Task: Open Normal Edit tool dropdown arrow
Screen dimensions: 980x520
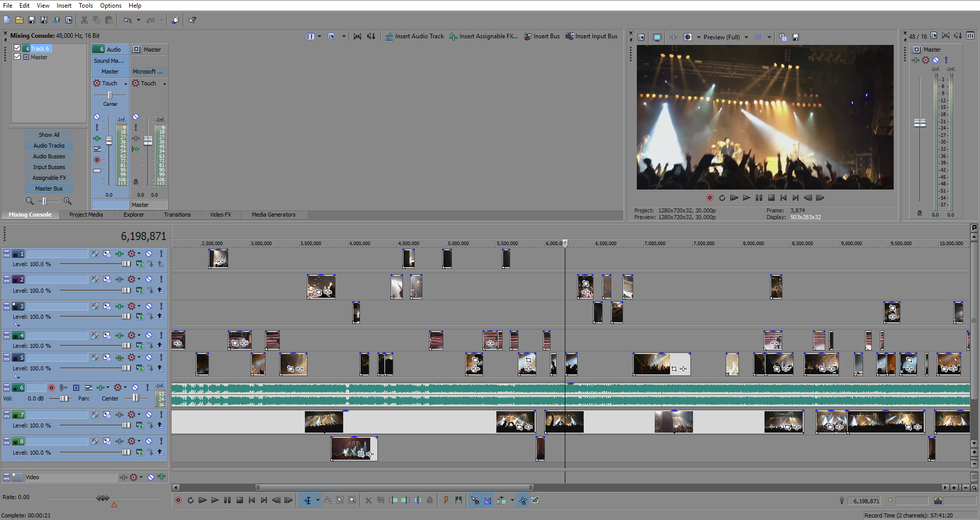Action: coord(318,501)
